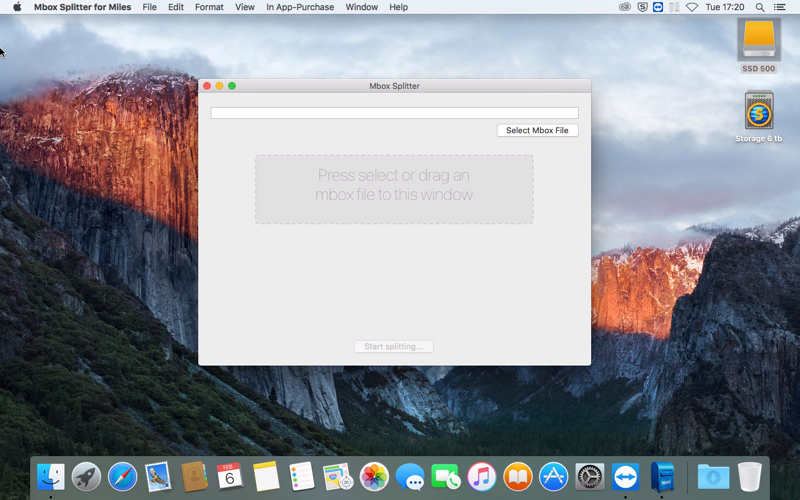The image size is (800, 500).
Task: Click the Select Mbox File button
Action: pyautogui.click(x=537, y=131)
